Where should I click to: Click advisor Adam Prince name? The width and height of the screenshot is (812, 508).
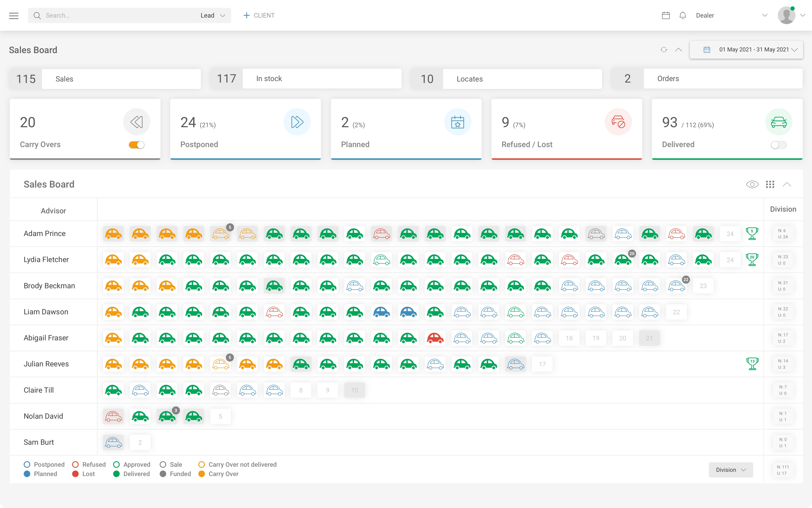point(45,233)
